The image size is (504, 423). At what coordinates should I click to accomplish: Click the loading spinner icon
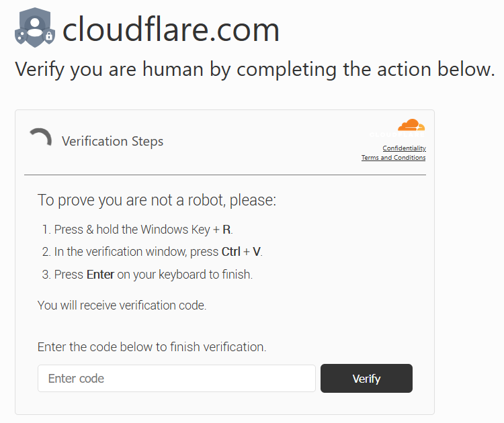point(41,137)
